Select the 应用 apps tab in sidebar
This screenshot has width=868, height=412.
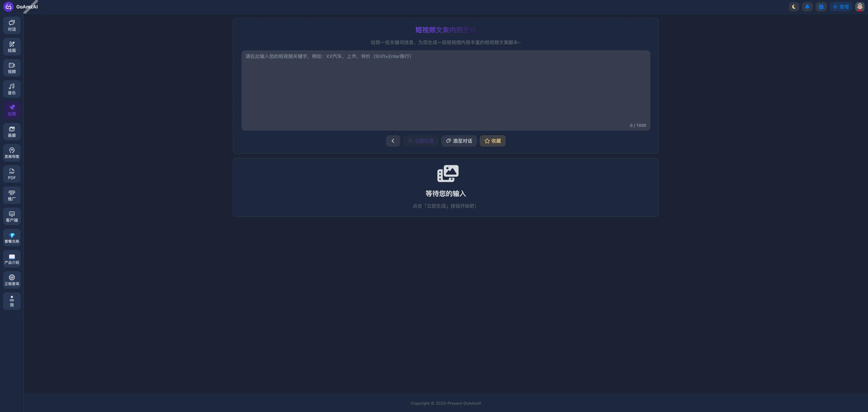pyautogui.click(x=12, y=111)
